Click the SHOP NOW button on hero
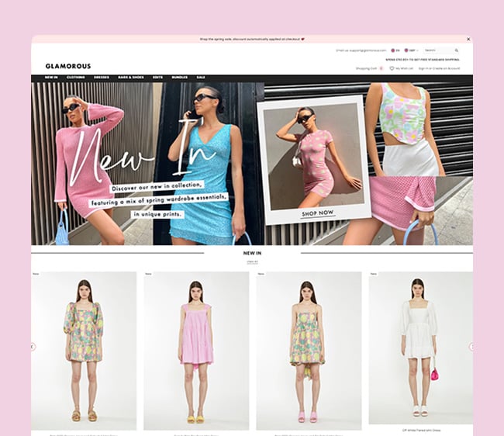504x436 pixels. tap(318, 213)
